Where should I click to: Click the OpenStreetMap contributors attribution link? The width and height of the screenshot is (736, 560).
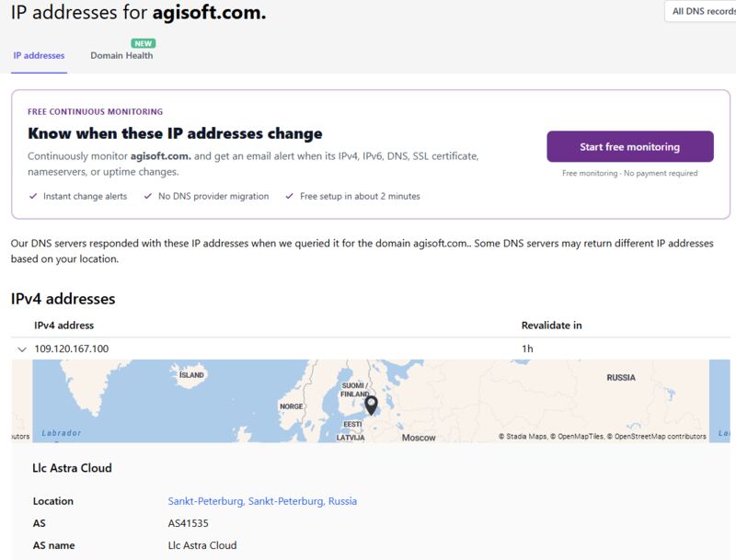(x=657, y=436)
